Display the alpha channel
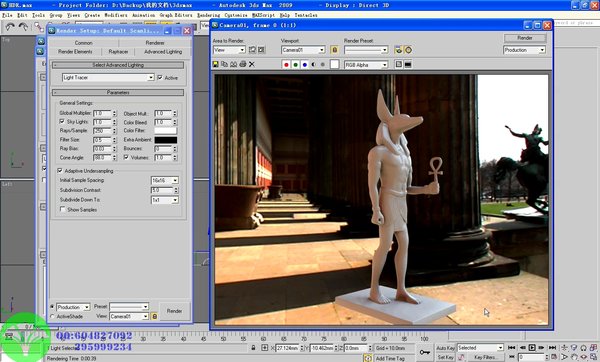This screenshot has width=600, height=362. [x=314, y=65]
